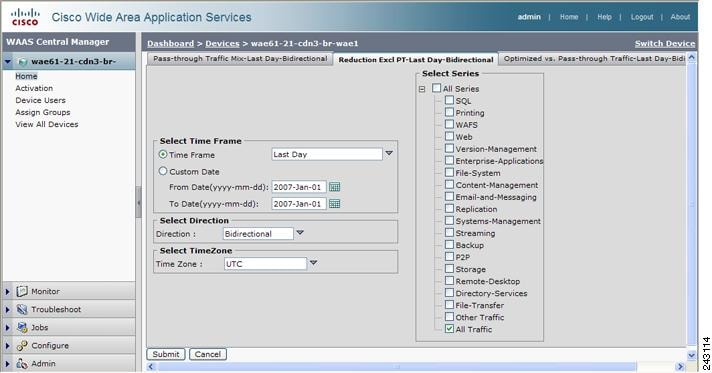This screenshot has height=373, width=712.
Task: Select the Time Frame radio button
Action: click(x=163, y=154)
